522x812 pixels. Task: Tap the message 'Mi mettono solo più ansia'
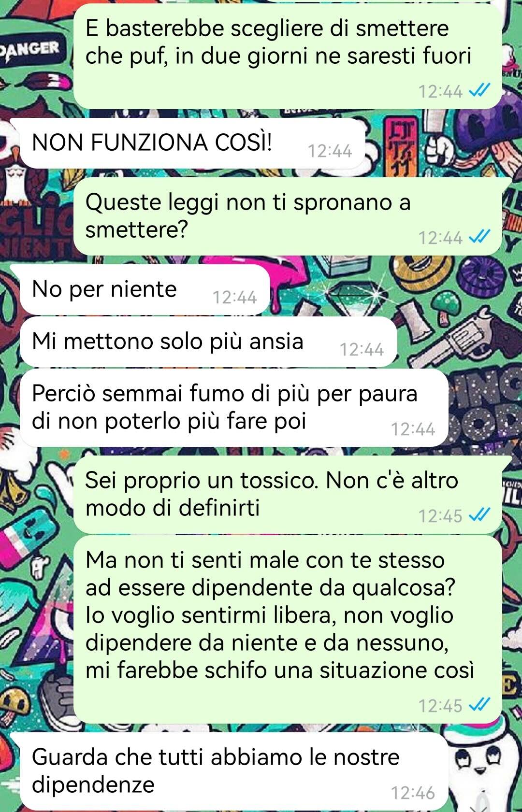click(x=208, y=342)
